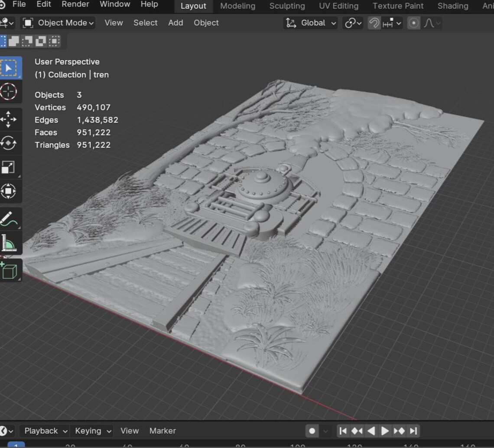494x448 pixels.
Task: Toggle the snapping magnet
Action: coord(374,23)
